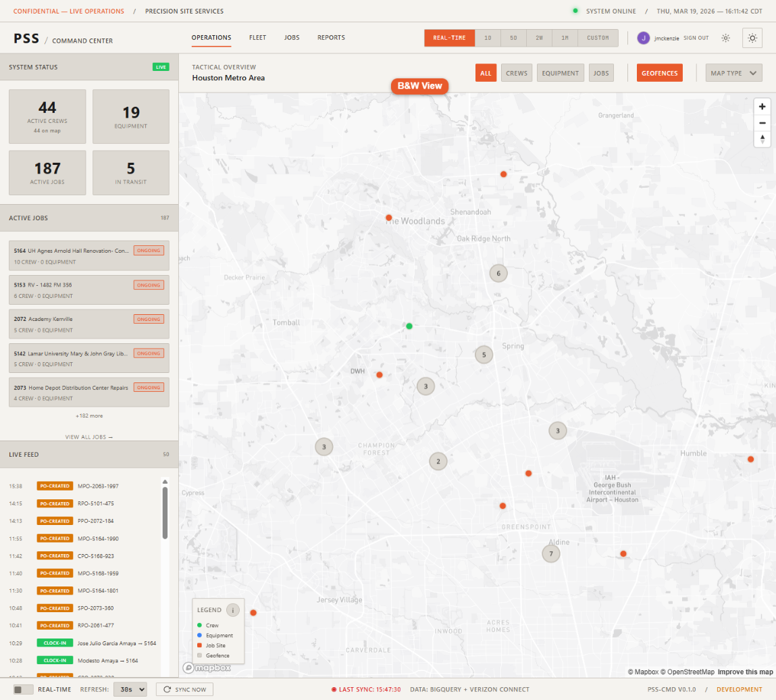Image resolution: width=776 pixels, height=700 pixels.
Task: Expand the +182 more jobs list
Action: 88,416
